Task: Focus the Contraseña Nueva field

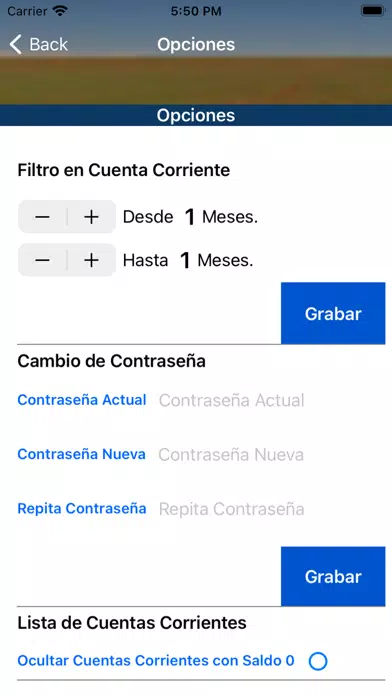Action: (271, 455)
